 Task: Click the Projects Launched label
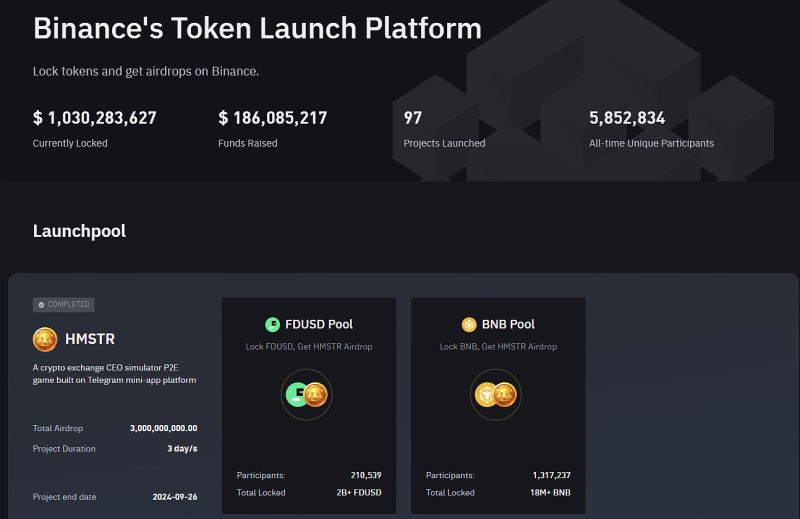click(x=444, y=143)
